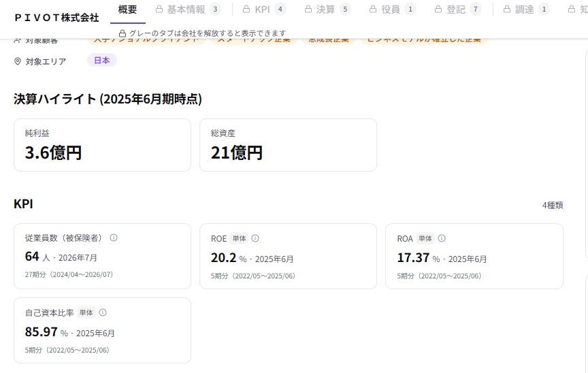Click lock icon on 役員 tab
The image size is (588, 373).
(373, 9)
